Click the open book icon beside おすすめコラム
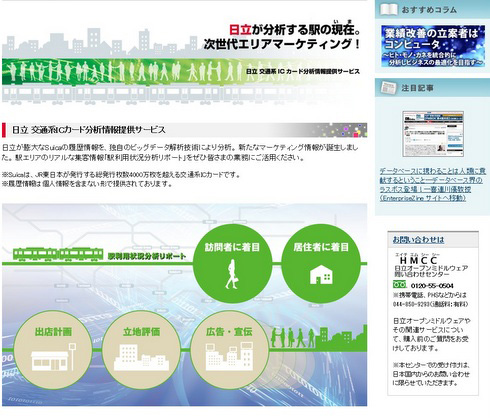Screen dimensions: 490x418 pyautogui.click(x=389, y=9)
